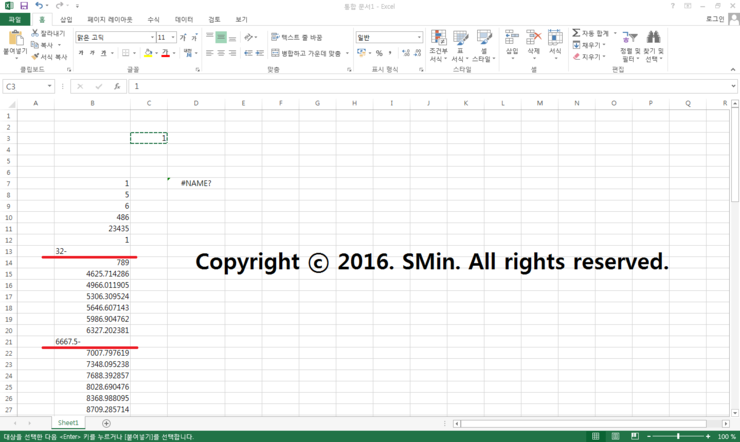740x442 pixels.
Task: Click the Delete cells (삭제) icon
Action: 533,37
